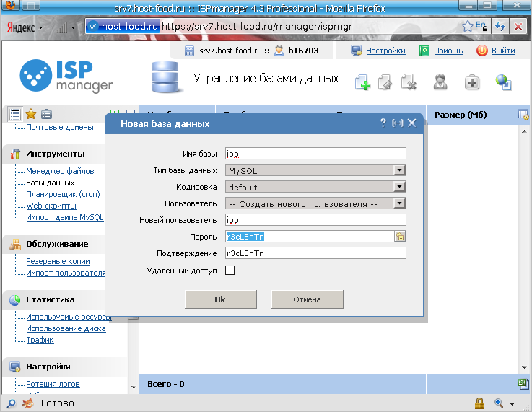Bookmark page with address bar star
The width and height of the screenshot is (532, 412).
click(468, 27)
